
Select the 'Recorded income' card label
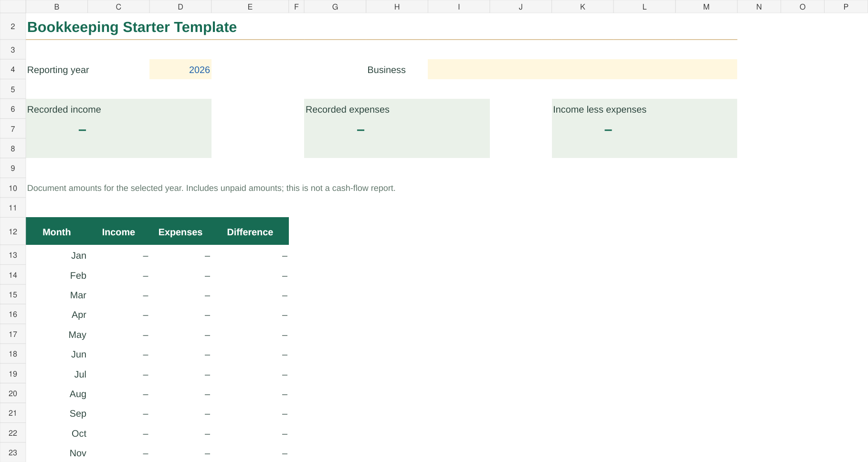pyautogui.click(x=64, y=109)
